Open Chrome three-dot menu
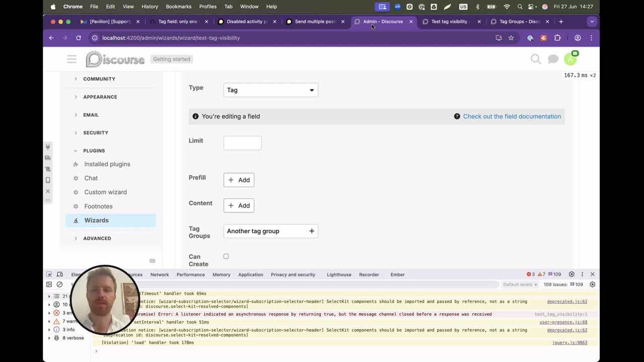Image resolution: width=644 pixels, height=362 pixels. (591, 38)
